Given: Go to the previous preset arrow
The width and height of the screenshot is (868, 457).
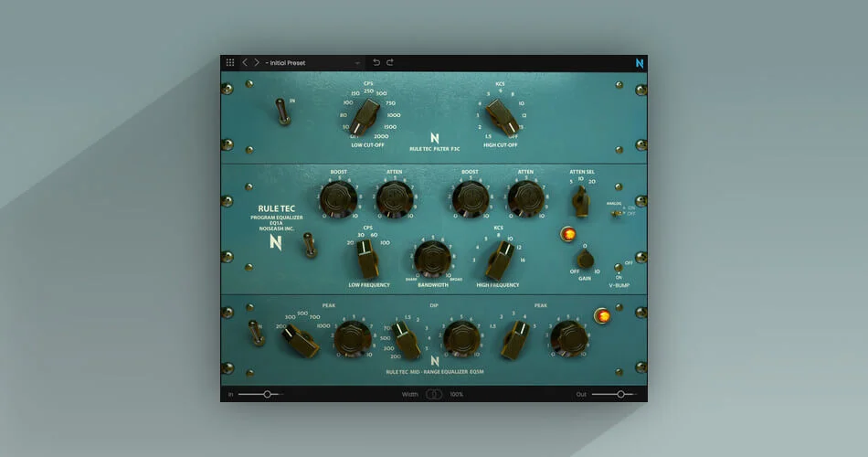Looking at the screenshot, I should pyautogui.click(x=245, y=62).
